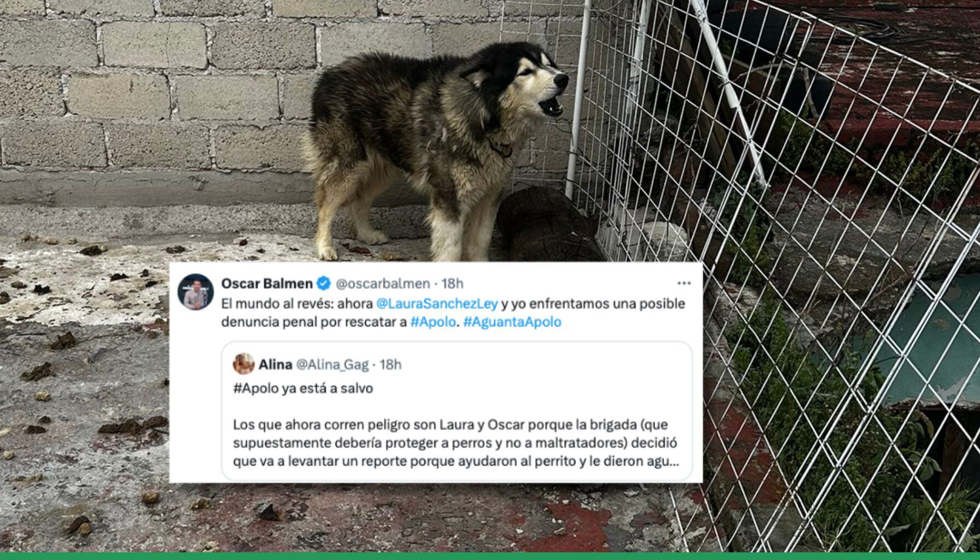The height and width of the screenshot is (560, 980).
Task: Click the green bar at the bottom
Action: 490,556
